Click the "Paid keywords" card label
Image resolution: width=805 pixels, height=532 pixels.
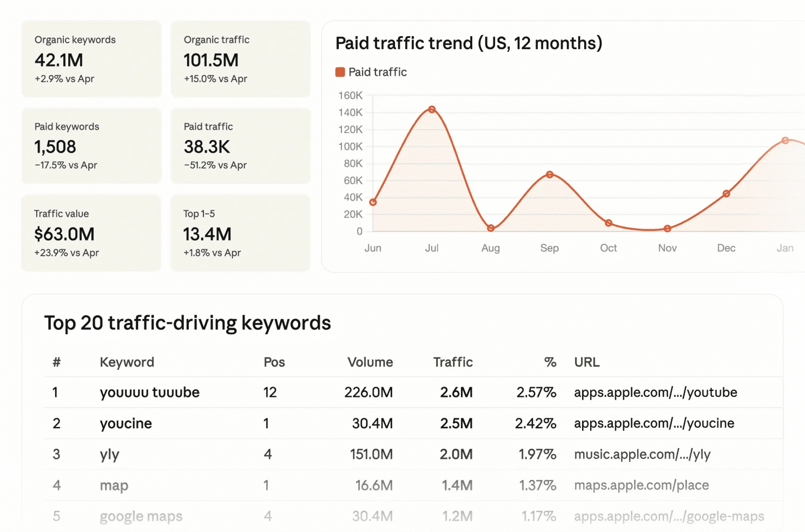click(67, 127)
